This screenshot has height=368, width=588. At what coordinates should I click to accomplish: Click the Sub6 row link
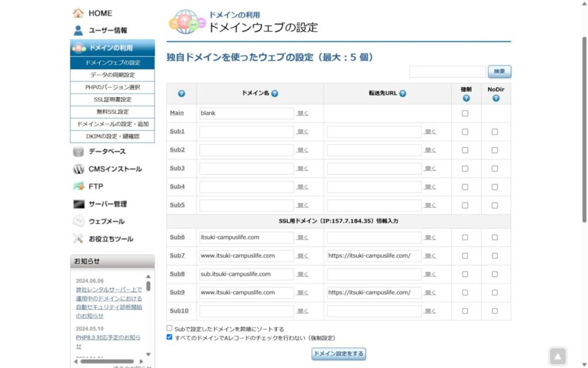pos(177,237)
